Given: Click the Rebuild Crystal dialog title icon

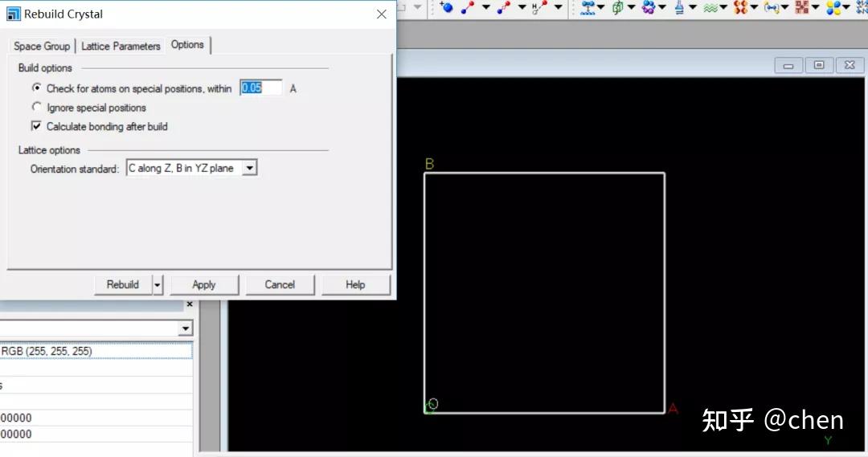Looking at the screenshot, I should click(14, 14).
